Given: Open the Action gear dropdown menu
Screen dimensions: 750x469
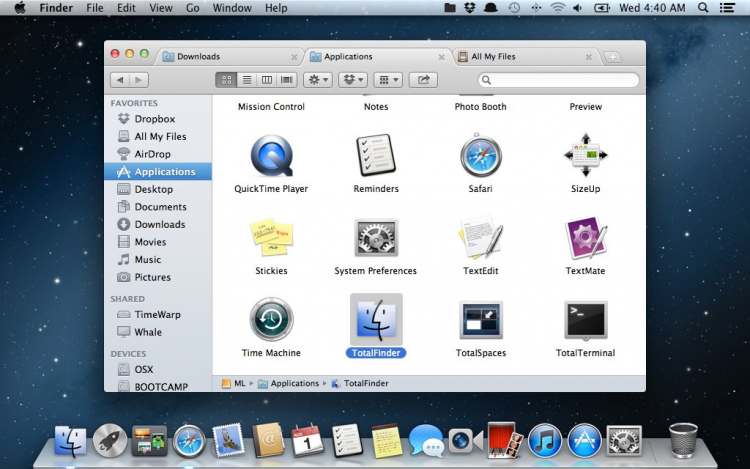Looking at the screenshot, I should [318, 80].
